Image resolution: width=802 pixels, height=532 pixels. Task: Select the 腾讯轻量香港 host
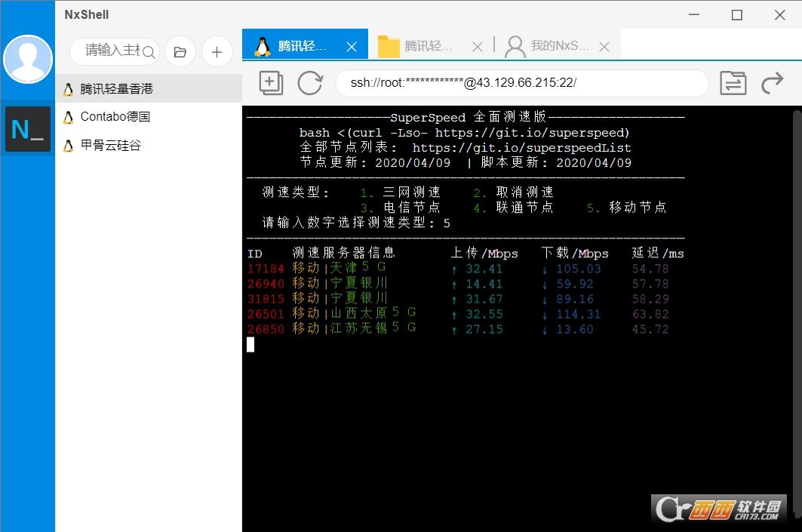click(149, 89)
